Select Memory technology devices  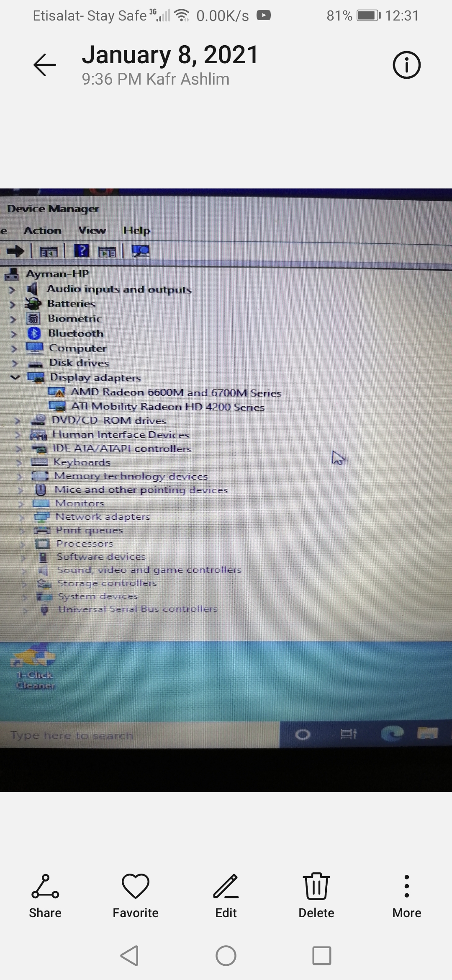coord(131,476)
